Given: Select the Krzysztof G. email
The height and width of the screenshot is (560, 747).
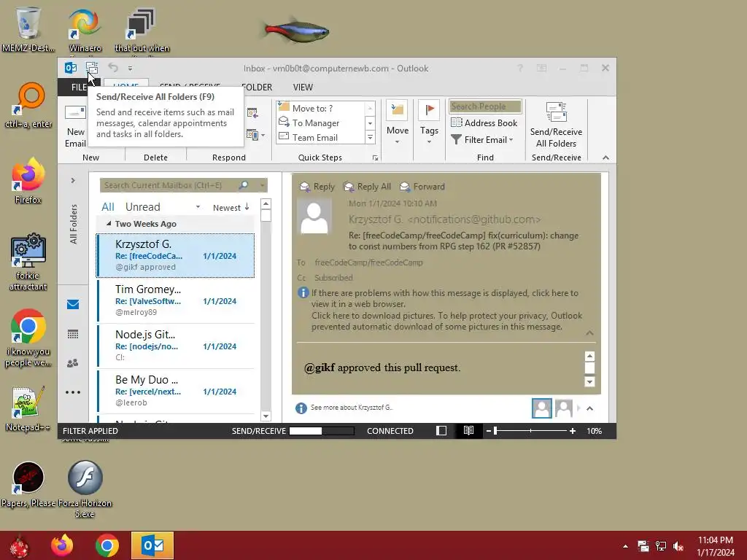Looking at the screenshot, I should click(x=175, y=255).
